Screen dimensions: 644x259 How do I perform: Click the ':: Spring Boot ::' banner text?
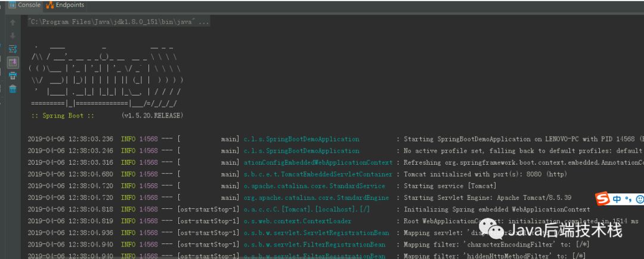point(63,116)
